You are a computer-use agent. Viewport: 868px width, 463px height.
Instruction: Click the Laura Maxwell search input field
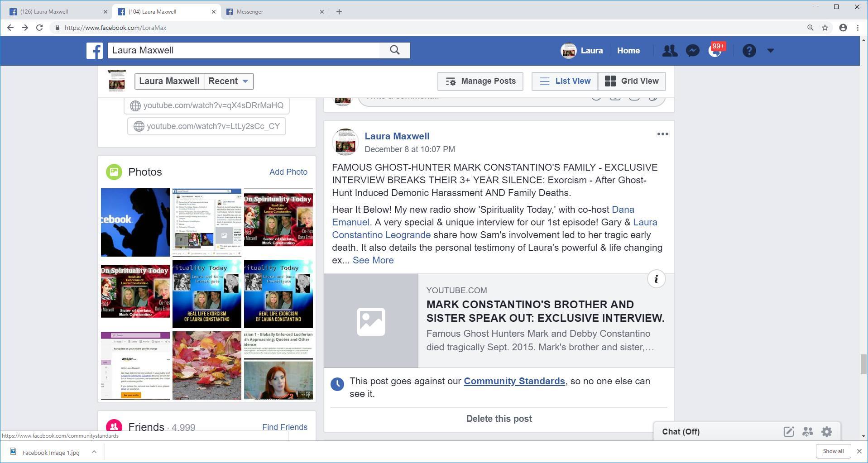pos(245,50)
